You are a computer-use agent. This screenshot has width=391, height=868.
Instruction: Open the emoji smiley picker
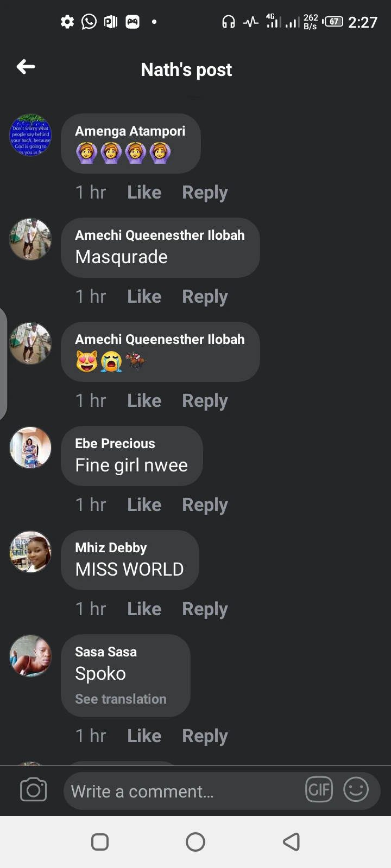356,789
